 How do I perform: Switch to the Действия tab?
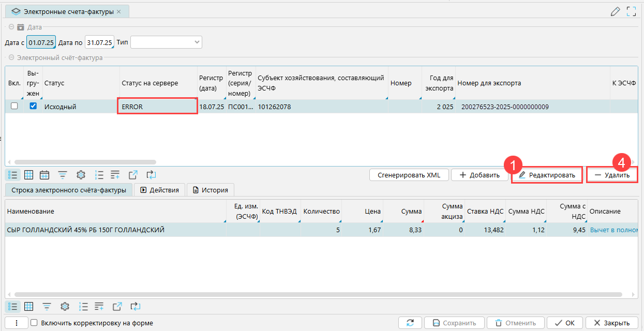pyautogui.click(x=159, y=190)
